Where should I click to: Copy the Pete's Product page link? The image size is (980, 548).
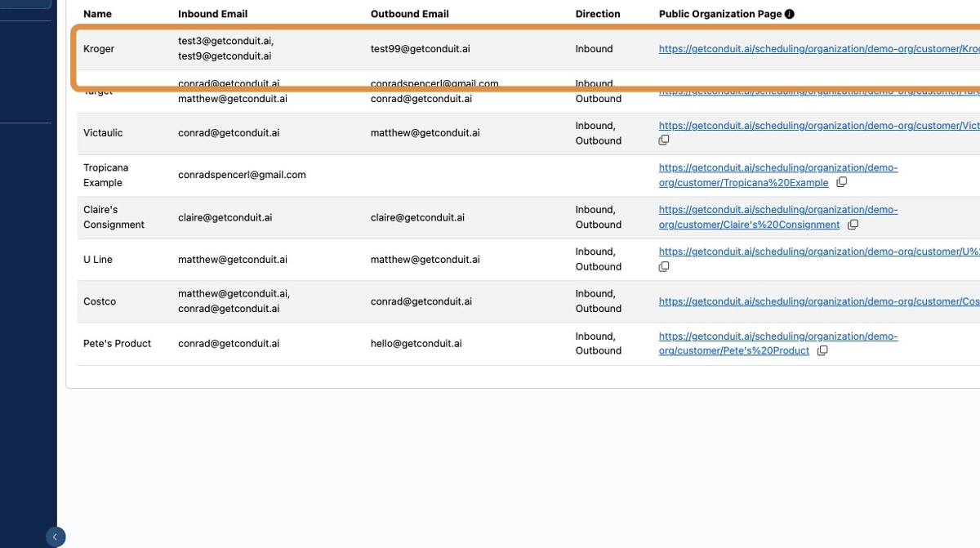pos(822,350)
